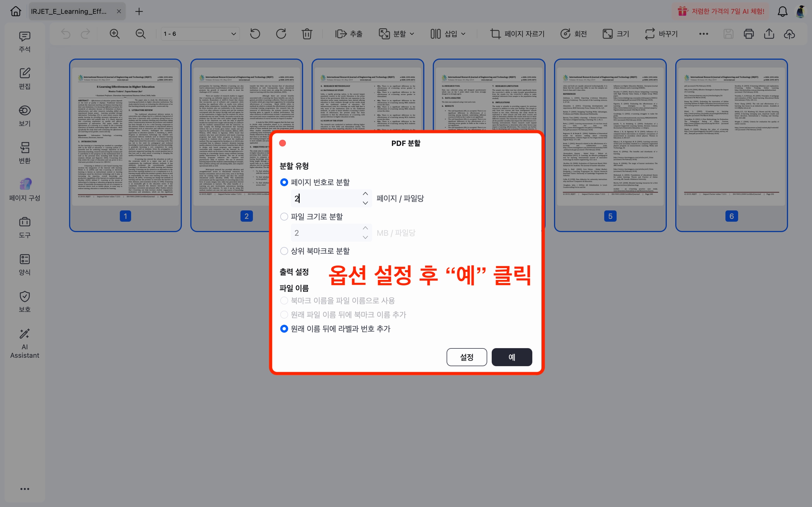Click the 추출 (extract pages) tool

349,34
